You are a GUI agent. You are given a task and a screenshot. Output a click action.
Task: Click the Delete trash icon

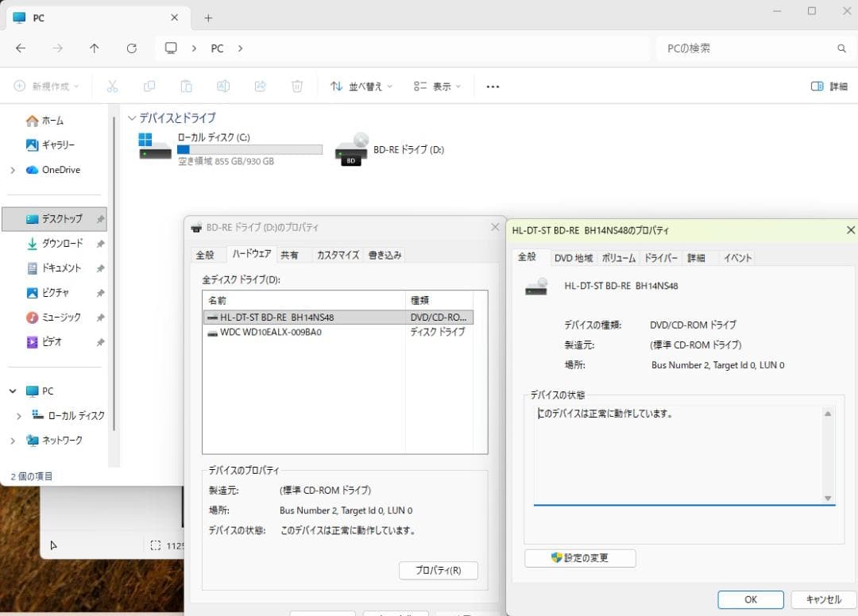click(297, 86)
